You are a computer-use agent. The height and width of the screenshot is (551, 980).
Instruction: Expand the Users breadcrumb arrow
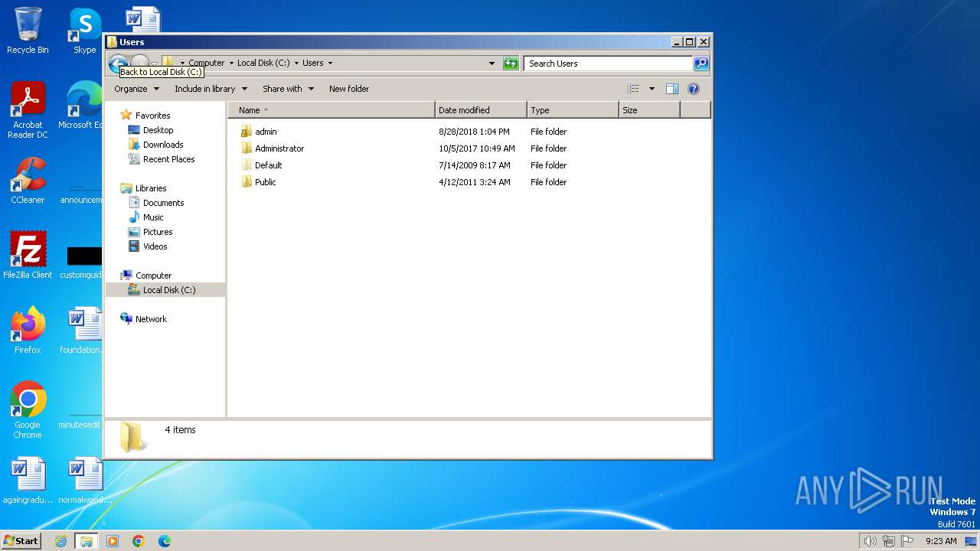click(x=330, y=64)
